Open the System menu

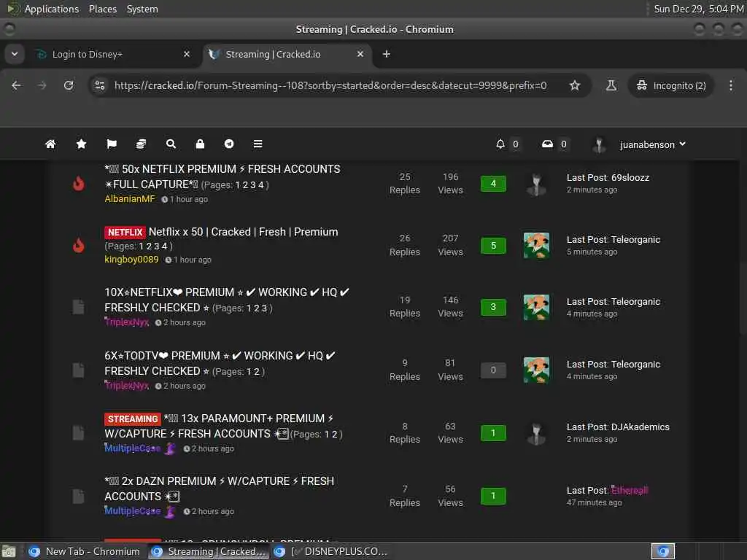pyautogui.click(x=142, y=9)
